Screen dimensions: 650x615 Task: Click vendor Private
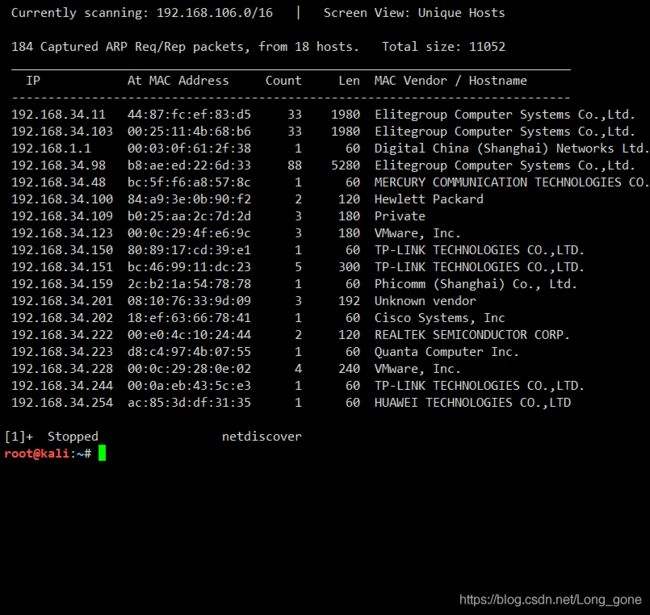click(400, 216)
